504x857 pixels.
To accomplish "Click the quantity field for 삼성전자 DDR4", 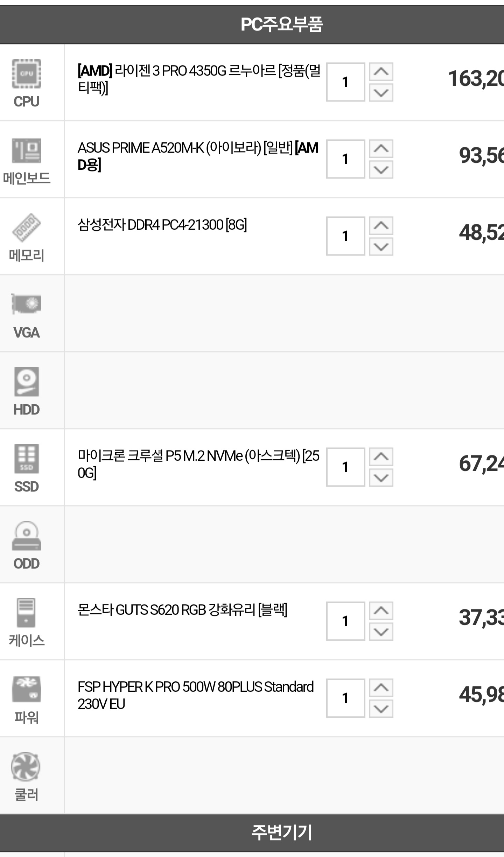I will tap(346, 236).
